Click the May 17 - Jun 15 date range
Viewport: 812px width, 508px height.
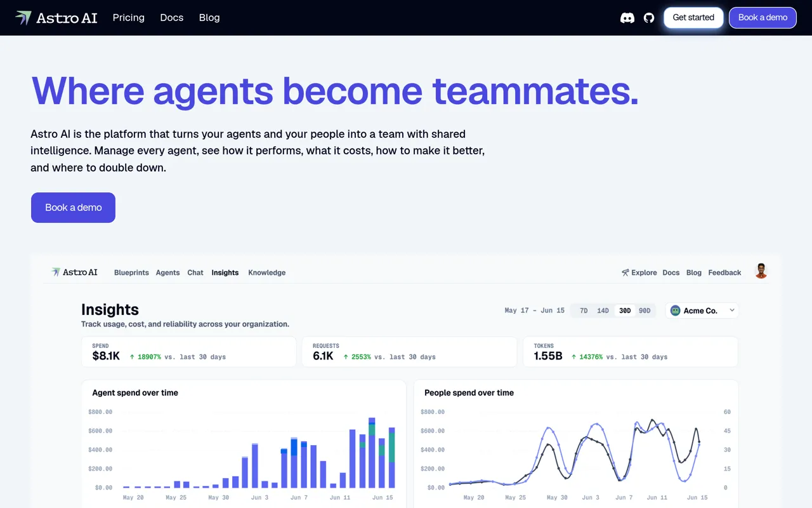534,311
